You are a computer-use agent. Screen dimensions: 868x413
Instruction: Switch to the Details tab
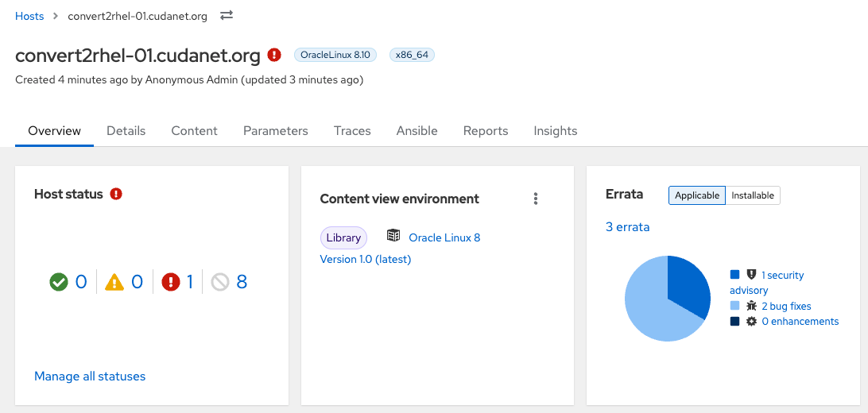[x=126, y=131]
